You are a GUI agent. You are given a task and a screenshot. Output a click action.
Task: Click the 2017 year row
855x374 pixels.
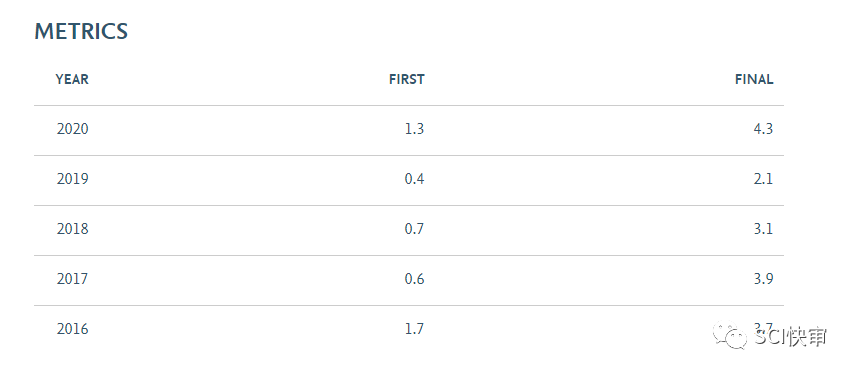(x=409, y=280)
